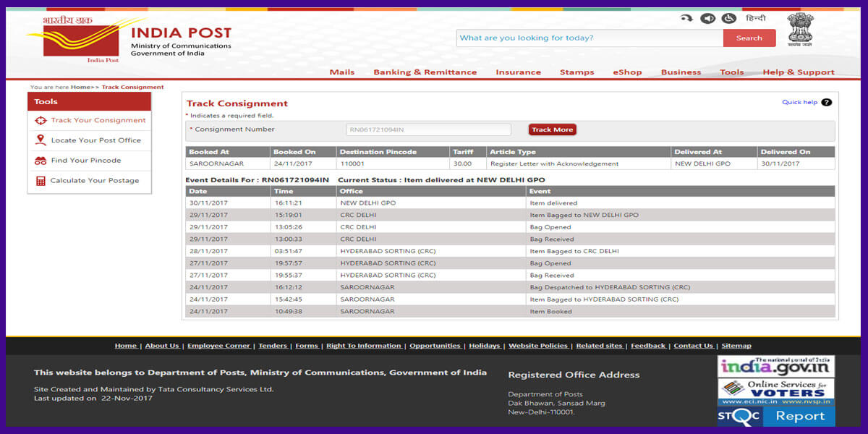Click the wheelchair accessibility icon
Screen dimensions: 868x434
coord(728,18)
